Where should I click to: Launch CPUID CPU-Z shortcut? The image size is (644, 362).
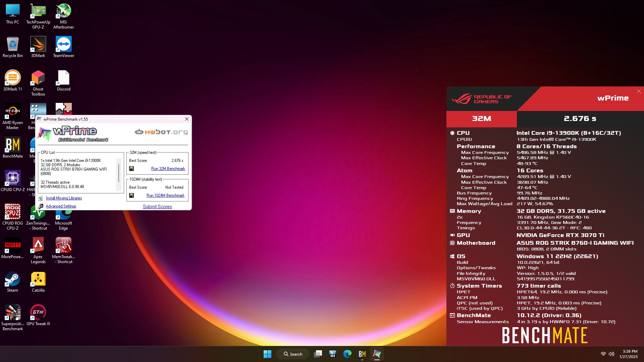pyautogui.click(x=12, y=181)
